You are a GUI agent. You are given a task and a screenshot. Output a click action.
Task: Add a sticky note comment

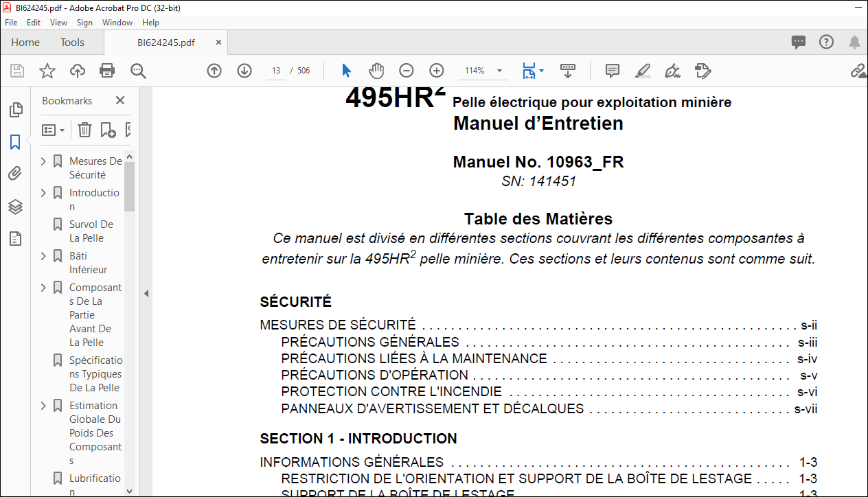click(x=613, y=71)
